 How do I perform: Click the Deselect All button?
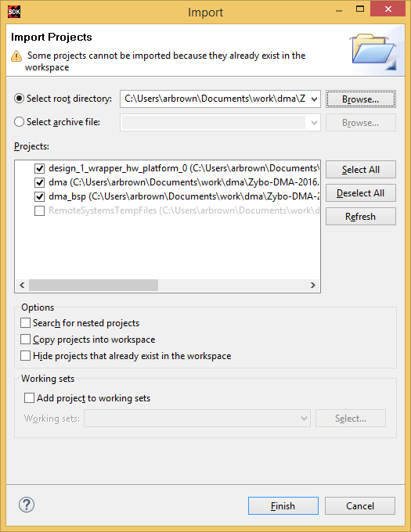click(361, 192)
